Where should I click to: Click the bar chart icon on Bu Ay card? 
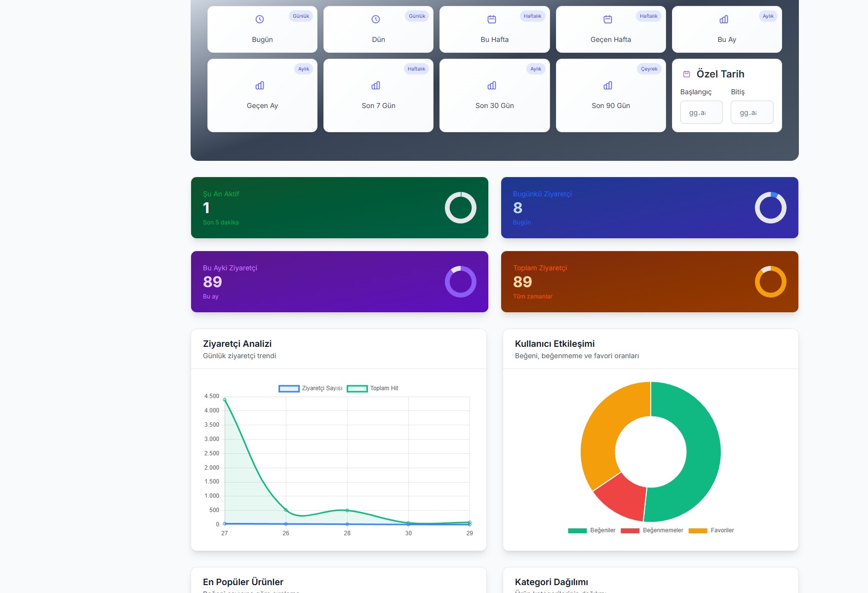tap(724, 19)
